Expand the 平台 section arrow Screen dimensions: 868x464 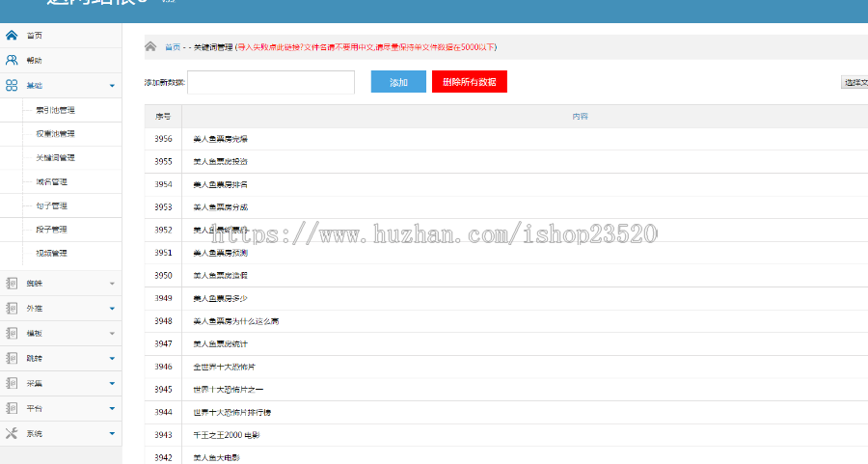(113, 409)
